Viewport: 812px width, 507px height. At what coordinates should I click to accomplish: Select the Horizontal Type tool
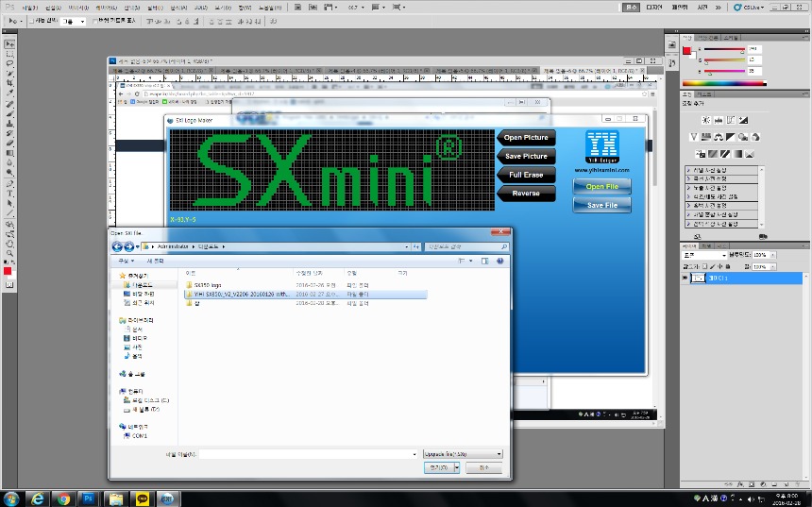click(x=9, y=194)
